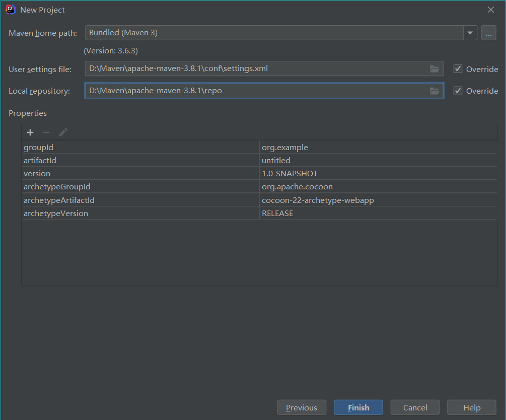
Task: Open the Maven home path dropdown arrow
Action: (470, 33)
